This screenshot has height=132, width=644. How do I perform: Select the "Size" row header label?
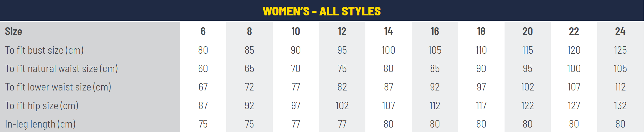(x=14, y=31)
